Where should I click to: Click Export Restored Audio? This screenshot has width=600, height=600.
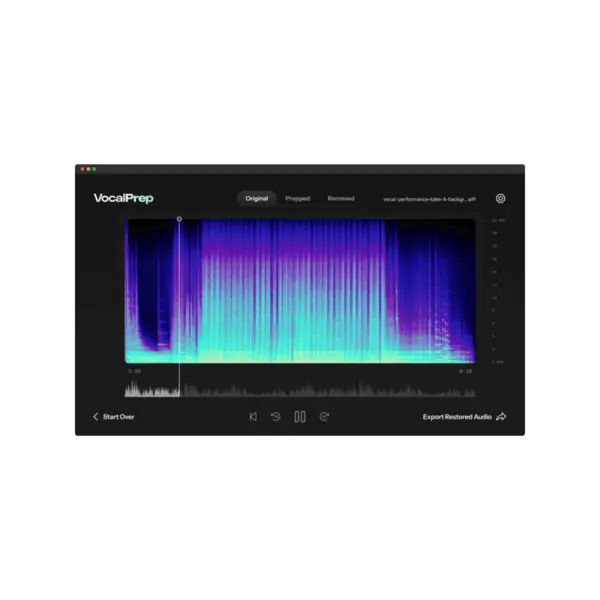click(x=457, y=417)
